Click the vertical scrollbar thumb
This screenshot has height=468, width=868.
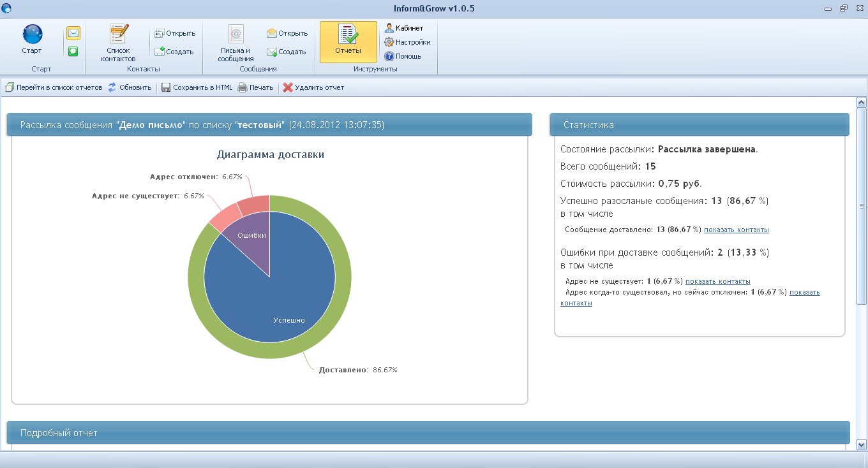coord(861,206)
